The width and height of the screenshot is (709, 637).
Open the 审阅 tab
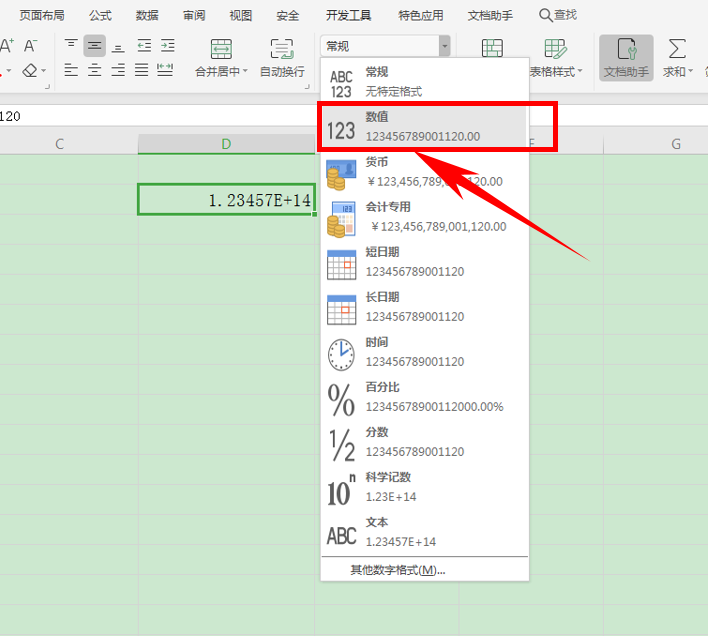tap(194, 16)
